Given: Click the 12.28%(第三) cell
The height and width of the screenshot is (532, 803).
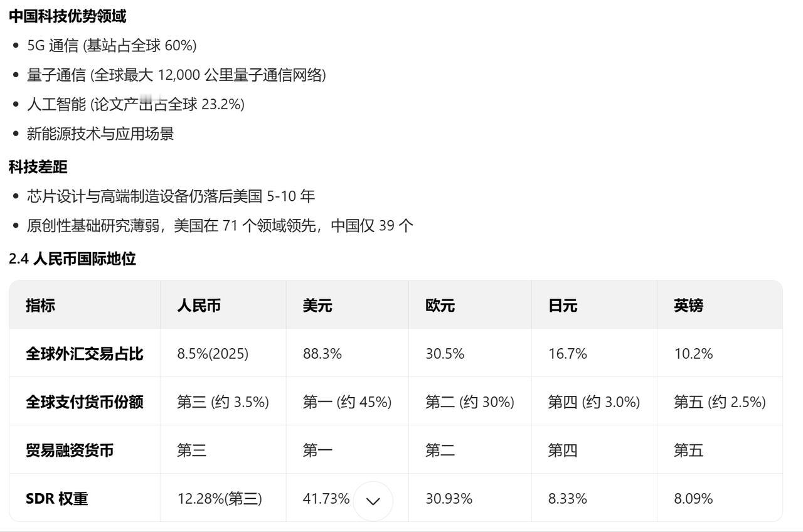Looking at the screenshot, I should click(x=220, y=499).
